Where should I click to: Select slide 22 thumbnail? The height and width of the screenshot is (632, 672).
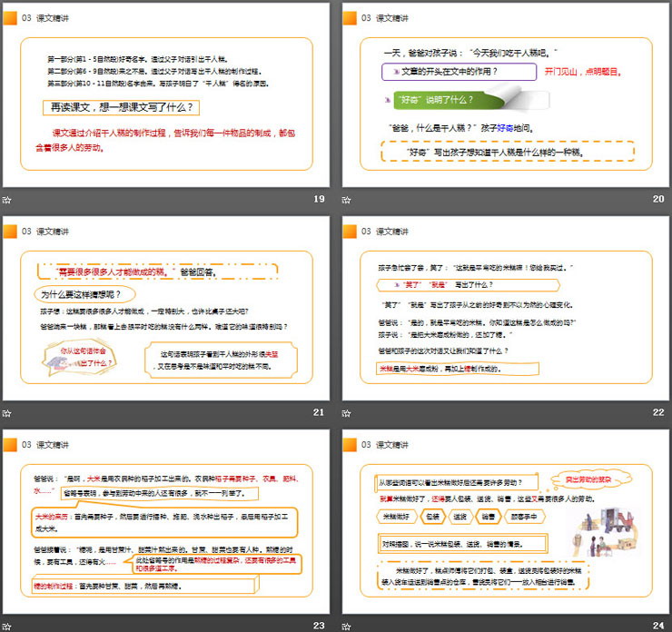(505, 309)
